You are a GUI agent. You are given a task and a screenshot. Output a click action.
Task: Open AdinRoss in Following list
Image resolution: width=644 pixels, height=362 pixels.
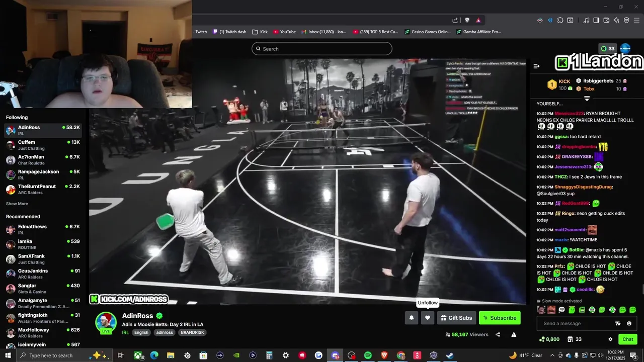43,130
